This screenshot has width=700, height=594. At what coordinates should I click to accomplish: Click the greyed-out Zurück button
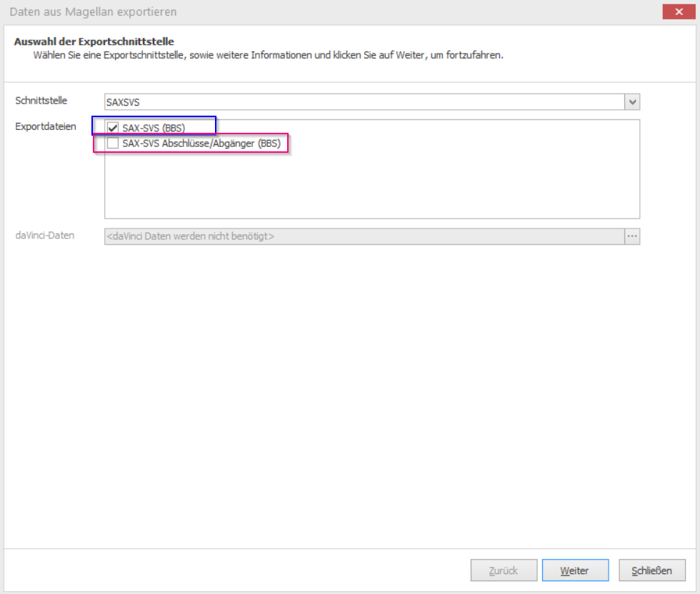(x=504, y=570)
